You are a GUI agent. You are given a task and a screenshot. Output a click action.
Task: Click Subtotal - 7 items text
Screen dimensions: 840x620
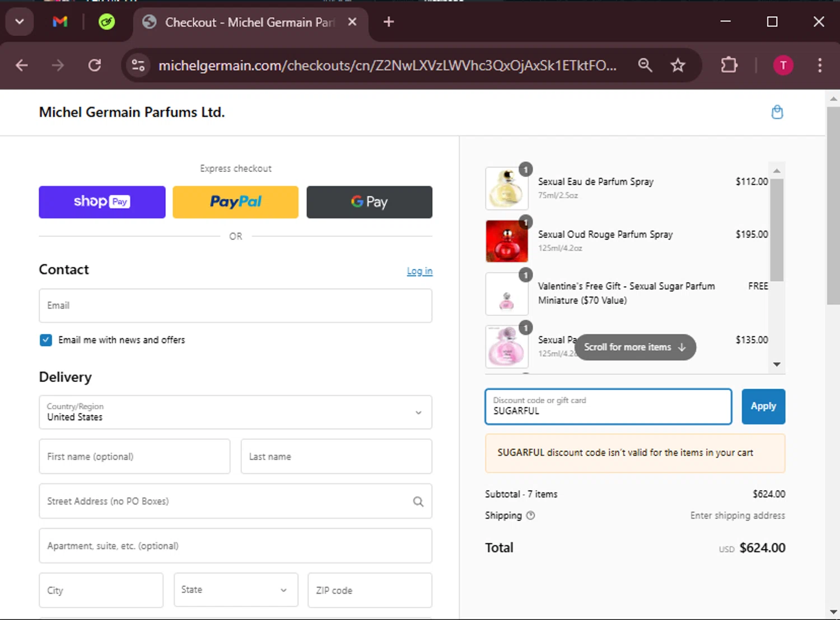(x=521, y=494)
